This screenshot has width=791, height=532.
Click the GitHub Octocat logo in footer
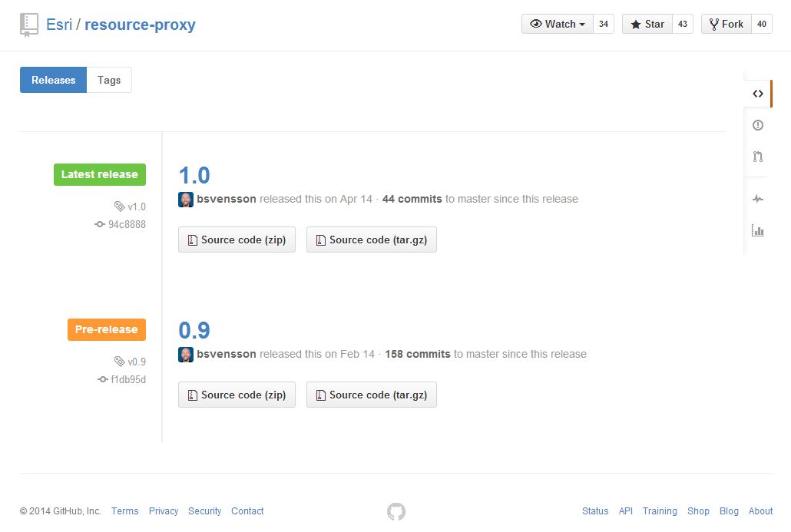click(396, 511)
